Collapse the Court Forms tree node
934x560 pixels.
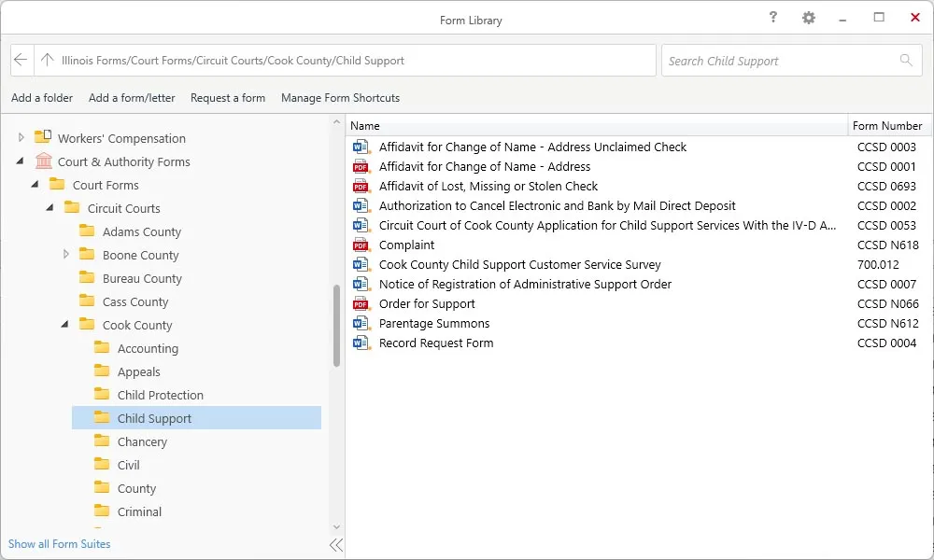(35, 185)
